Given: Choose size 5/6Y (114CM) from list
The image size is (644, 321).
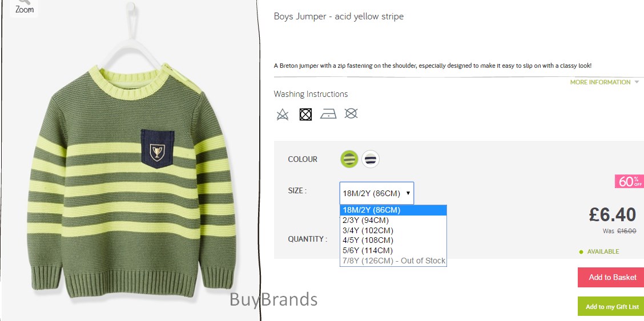Looking at the screenshot, I should coord(393,250).
